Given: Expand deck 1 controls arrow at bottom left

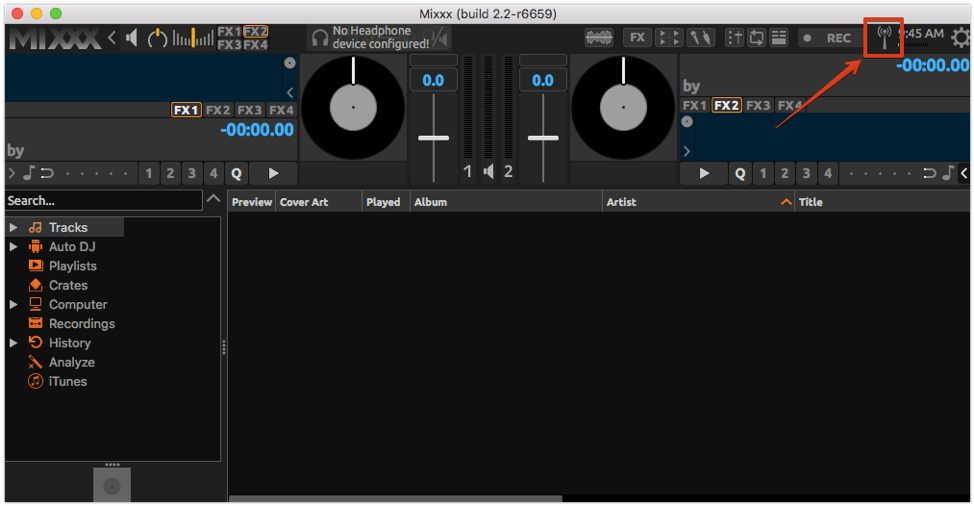Looking at the screenshot, I should [12, 173].
